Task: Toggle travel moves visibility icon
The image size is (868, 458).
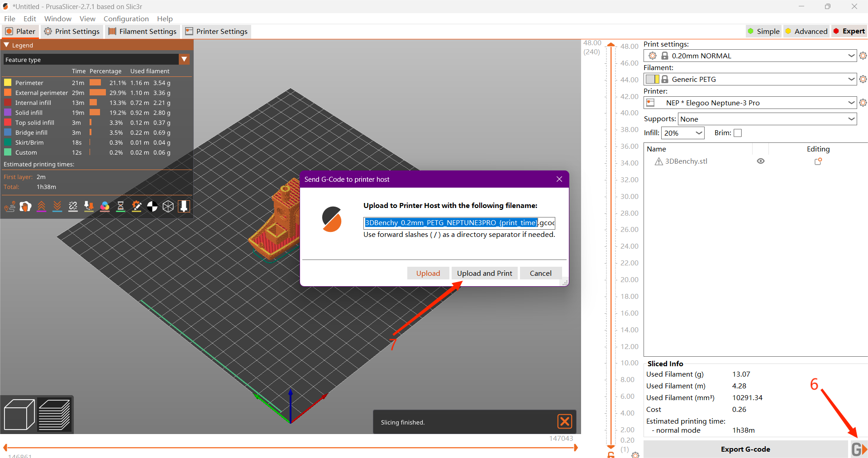Action: click(x=10, y=207)
